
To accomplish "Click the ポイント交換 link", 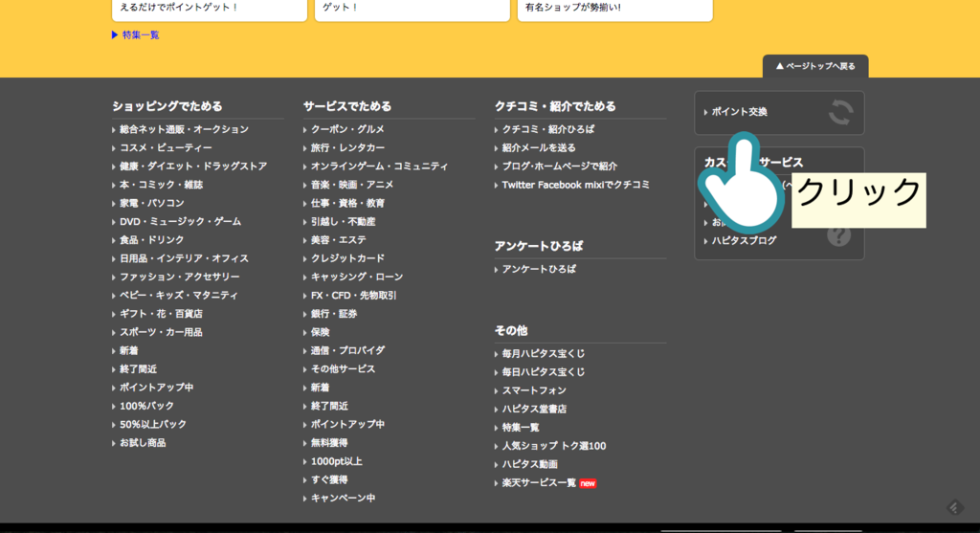I will [739, 112].
